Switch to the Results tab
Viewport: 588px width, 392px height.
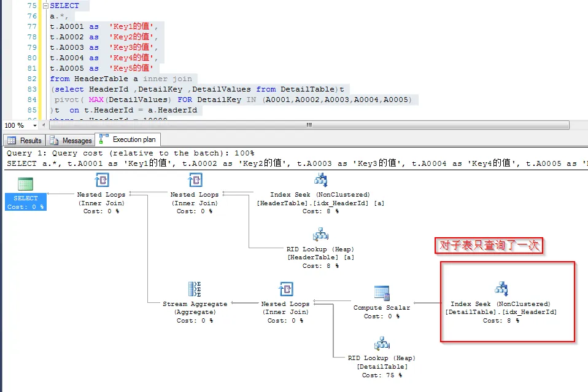click(25, 141)
